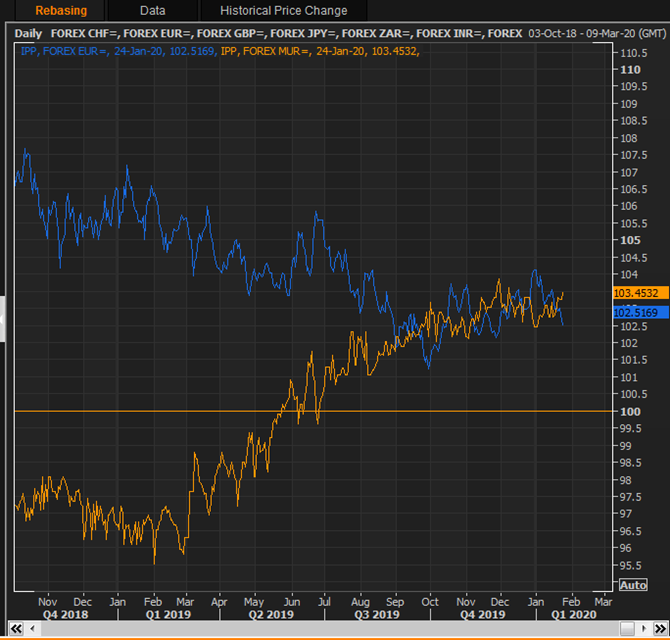Click the FOREX INR= series title

pyautogui.click(x=450, y=33)
